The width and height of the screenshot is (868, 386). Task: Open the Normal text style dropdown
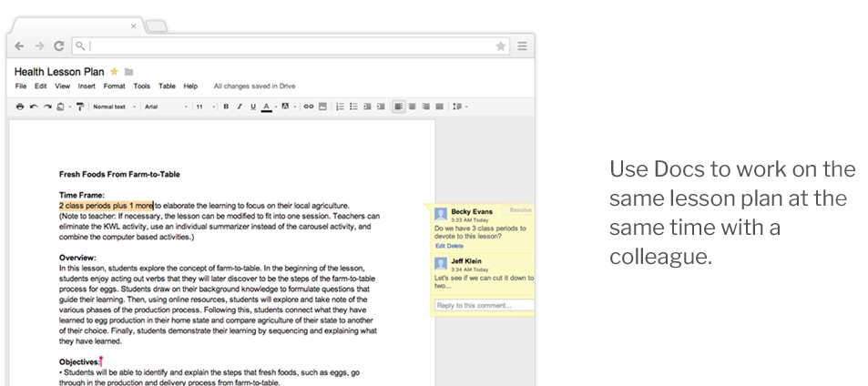tap(113, 107)
